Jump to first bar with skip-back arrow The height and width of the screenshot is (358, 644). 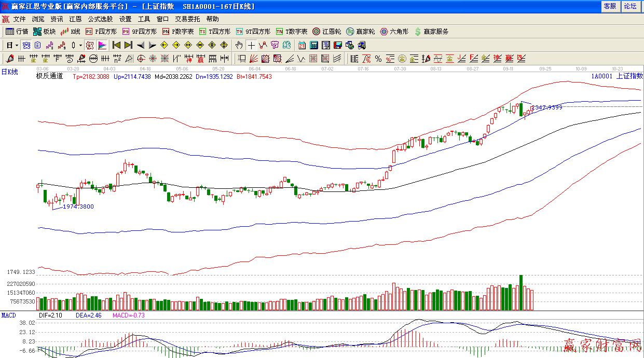tap(116, 45)
